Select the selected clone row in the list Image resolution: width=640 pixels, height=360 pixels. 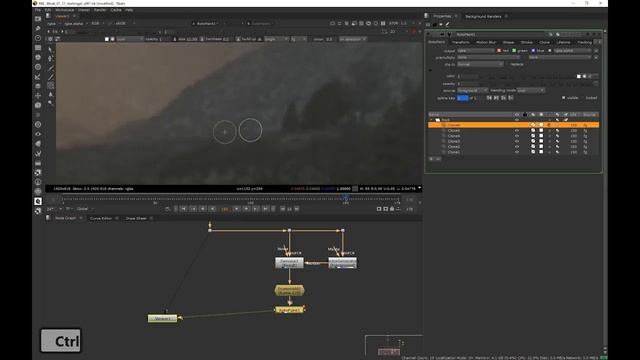click(x=513, y=125)
